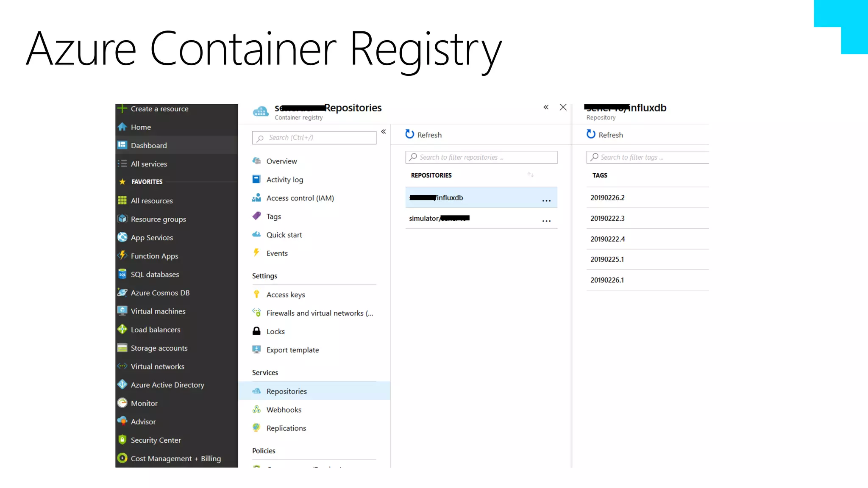Collapse the Repositories blade using double chevron
The image size is (868, 488).
pyautogui.click(x=546, y=107)
